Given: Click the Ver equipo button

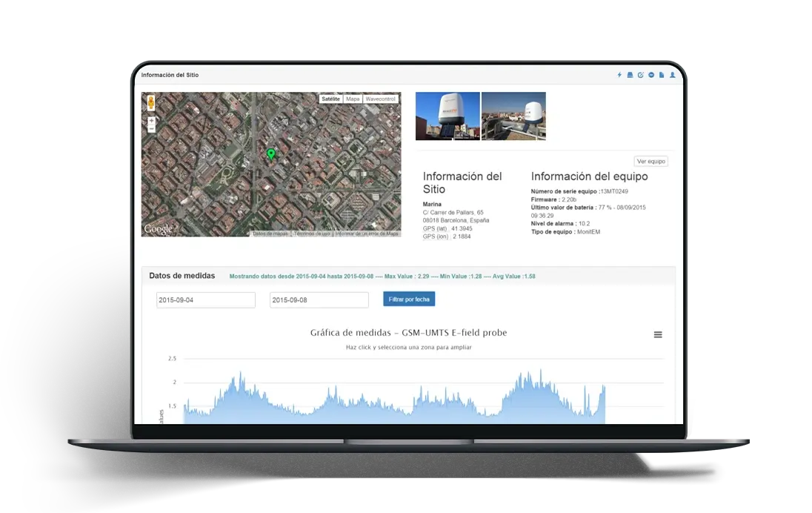Looking at the screenshot, I should pyautogui.click(x=651, y=161).
